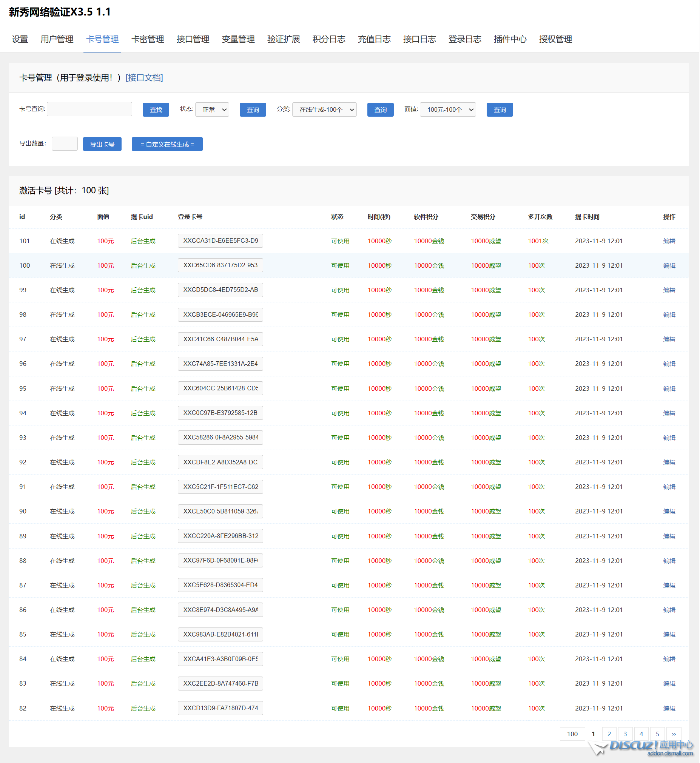The height and width of the screenshot is (763, 700).
Task: Open the 接口日志 tab
Action: [x=420, y=39]
